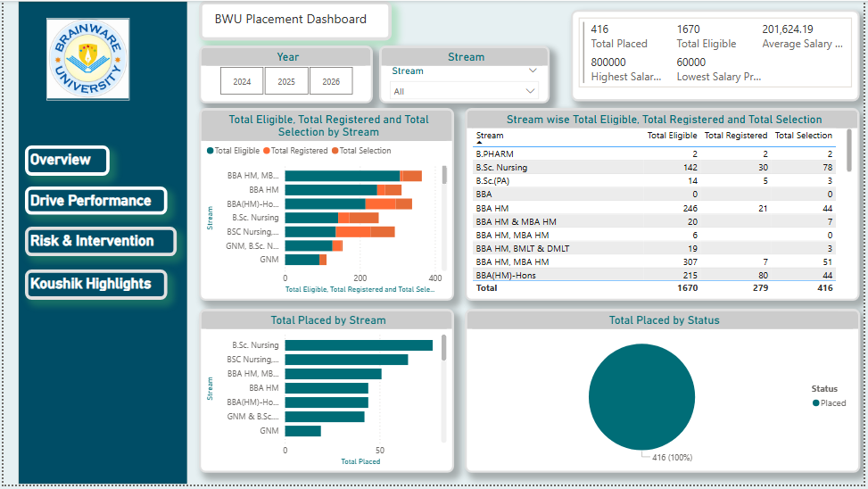
Task: Click the 416 Total Placed card value
Action: point(599,29)
